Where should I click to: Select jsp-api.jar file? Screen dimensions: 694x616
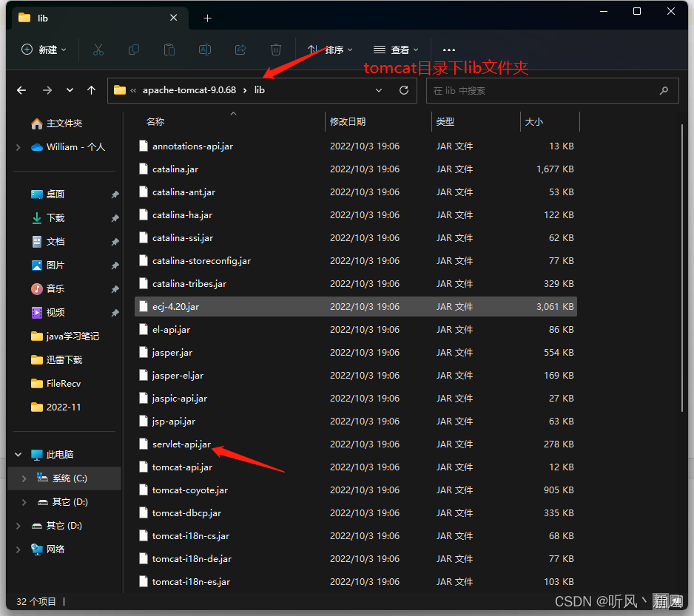pos(355,422)
